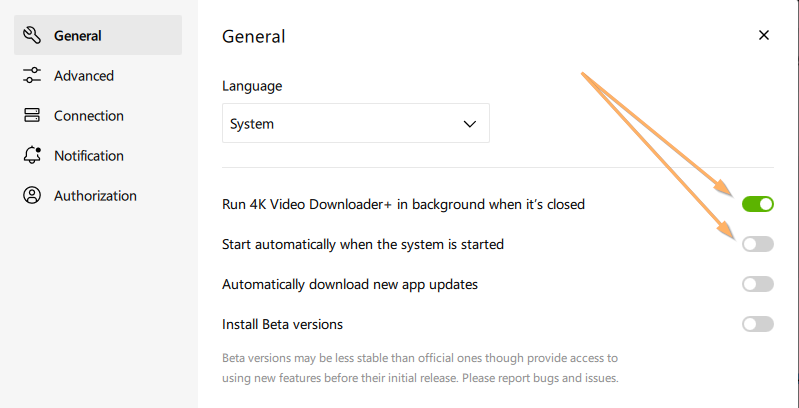Select the Authorization tab label
Viewport: 799px width, 408px height.
point(95,196)
